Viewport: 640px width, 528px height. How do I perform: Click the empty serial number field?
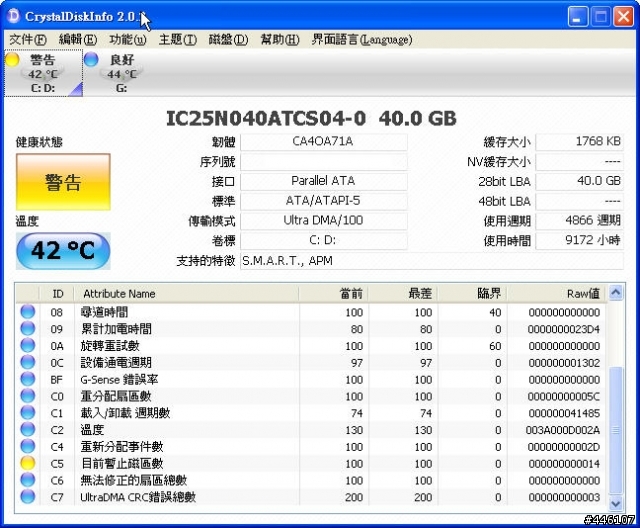tap(324, 162)
